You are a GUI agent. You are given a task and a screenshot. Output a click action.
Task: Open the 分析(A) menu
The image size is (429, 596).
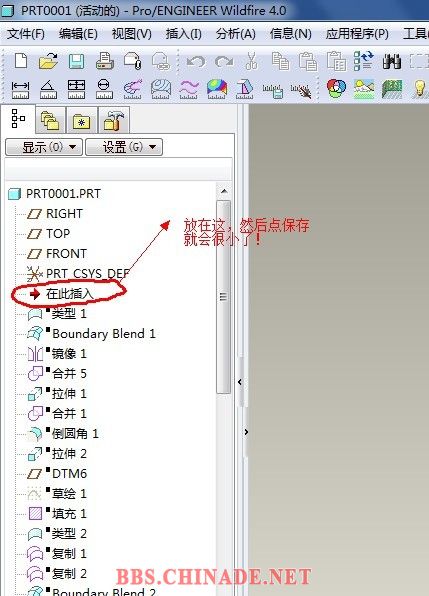click(236, 34)
